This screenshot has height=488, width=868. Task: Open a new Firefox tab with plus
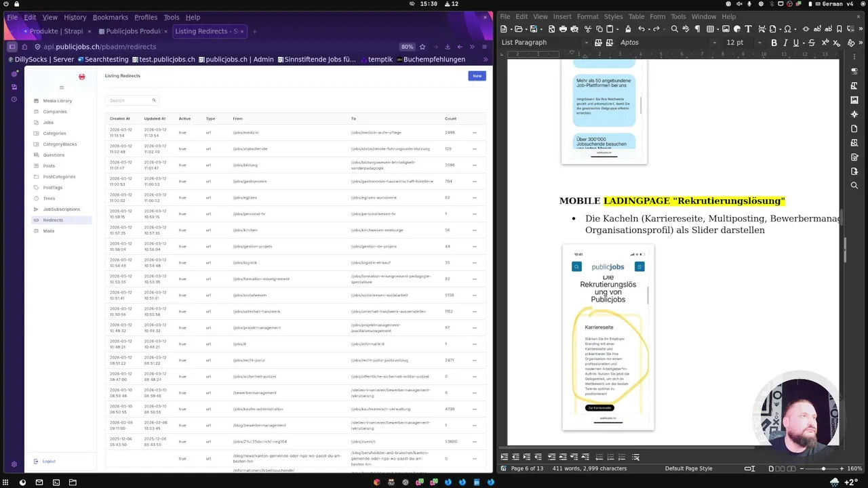click(255, 31)
